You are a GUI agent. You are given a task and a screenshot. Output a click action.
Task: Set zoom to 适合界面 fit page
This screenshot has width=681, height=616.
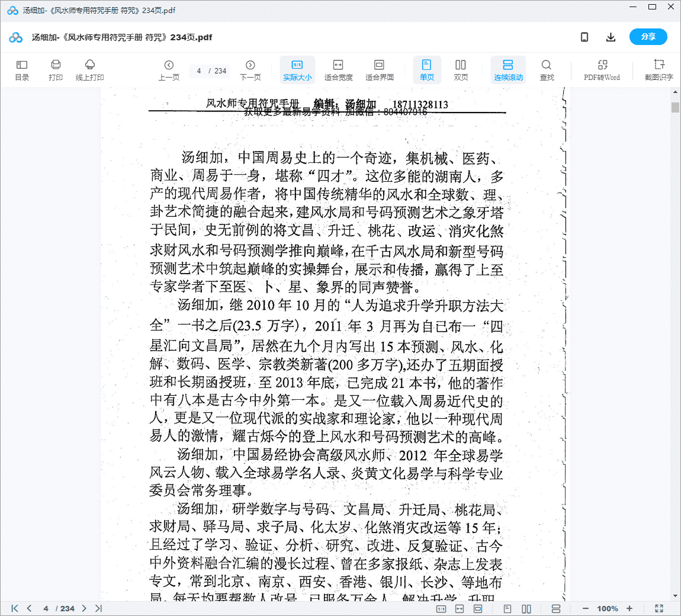click(x=380, y=69)
